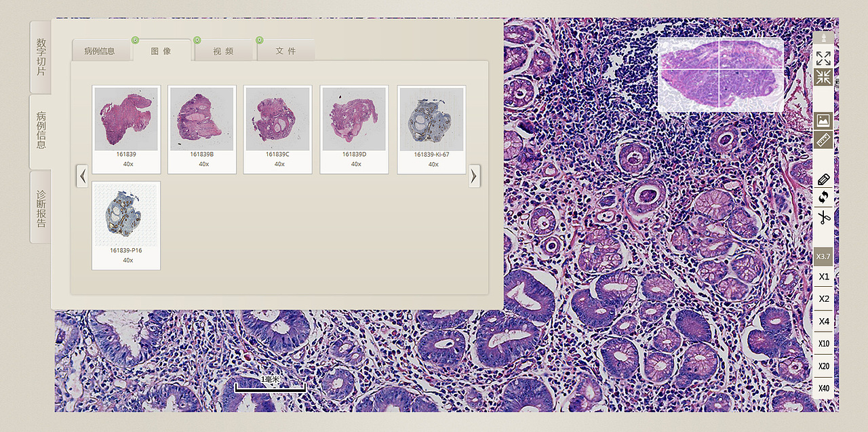
Task: Open slide thumbnail 161839D
Action: pyautogui.click(x=354, y=129)
